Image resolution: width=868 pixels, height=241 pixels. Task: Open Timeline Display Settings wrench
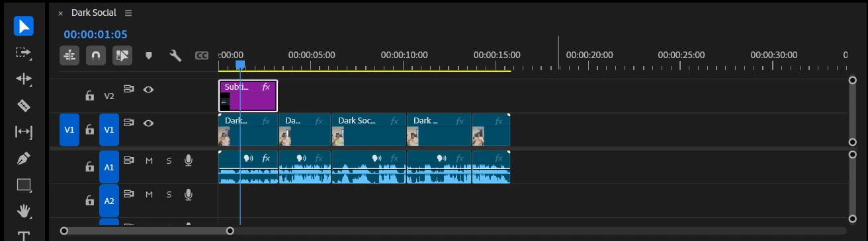175,55
